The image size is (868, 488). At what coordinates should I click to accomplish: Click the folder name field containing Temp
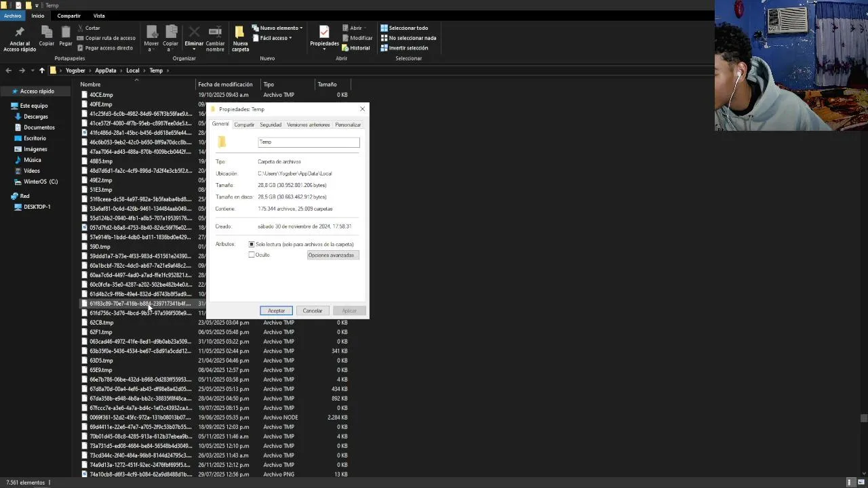(x=309, y=142)
